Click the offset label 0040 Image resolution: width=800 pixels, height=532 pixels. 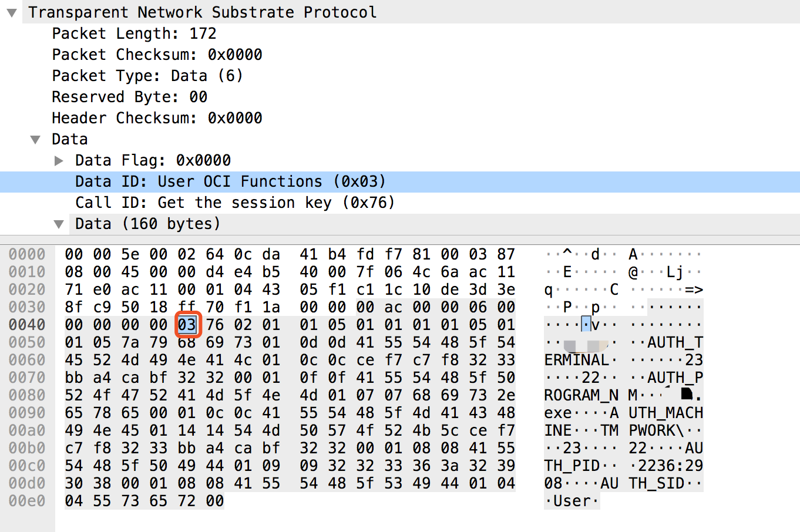26,325
